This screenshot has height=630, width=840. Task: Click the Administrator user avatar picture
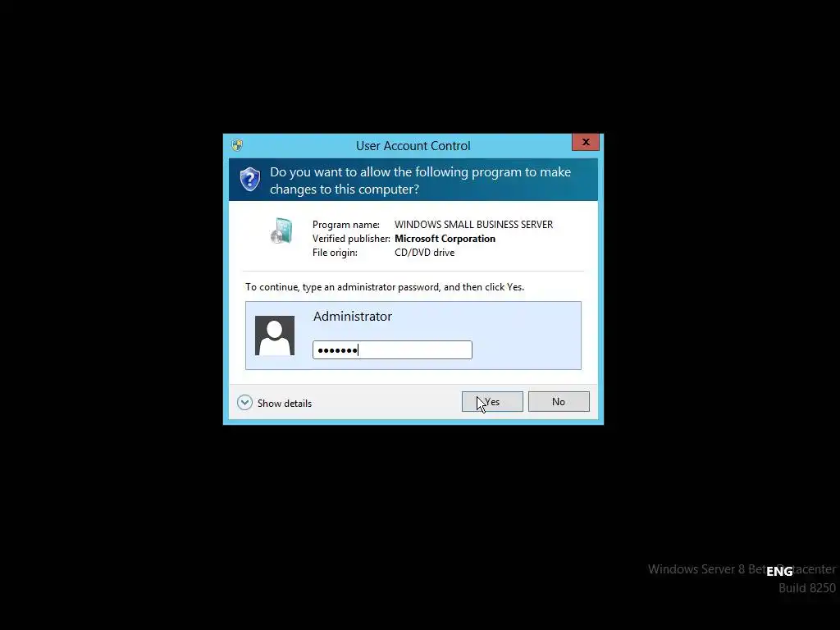tap(275, 336)
